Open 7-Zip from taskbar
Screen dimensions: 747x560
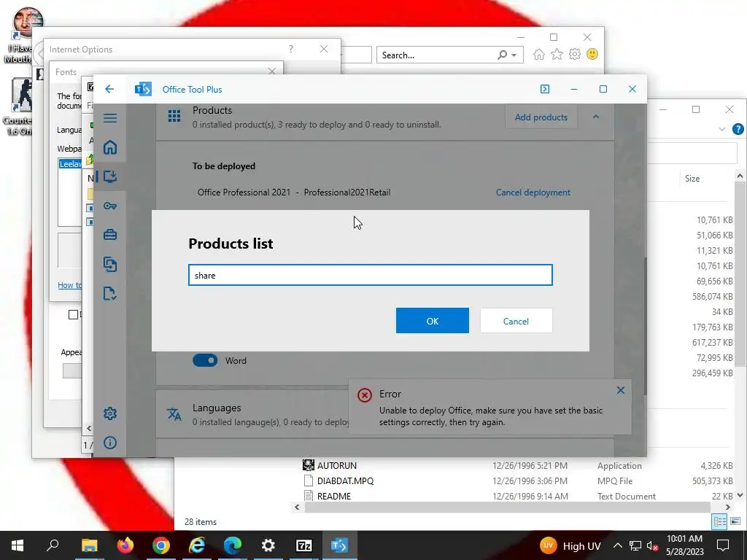(x=304, y=545)
